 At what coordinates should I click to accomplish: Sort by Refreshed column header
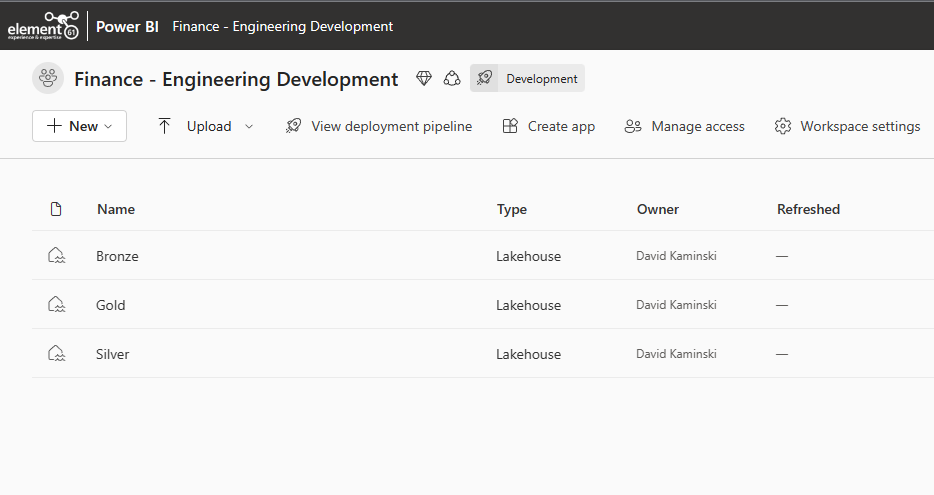[x=808, y=209]
